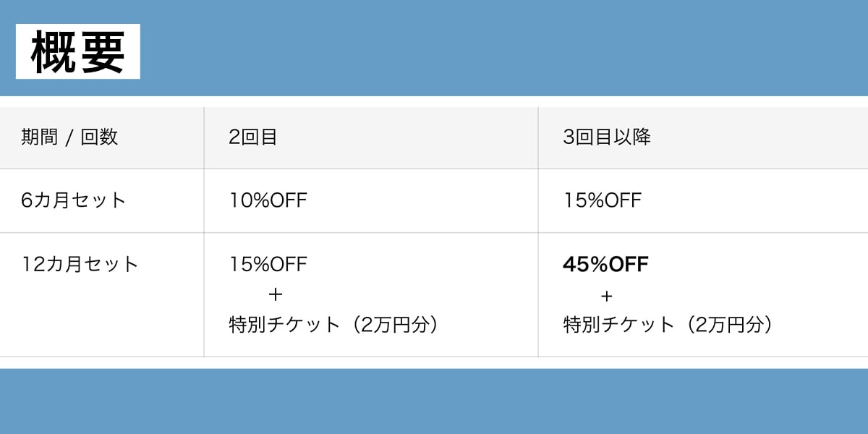The width and height of the screenshot is (868, 434).
Task: Click the blue footer banner
Action: point(434,401)
